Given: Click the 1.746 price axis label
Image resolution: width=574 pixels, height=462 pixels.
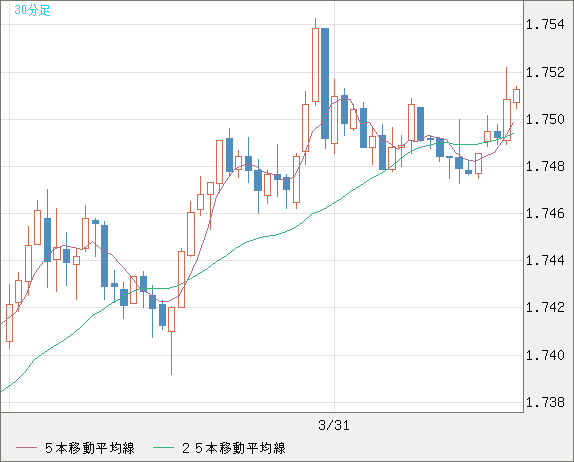Looking at the screenshot, I should point(545,213).
